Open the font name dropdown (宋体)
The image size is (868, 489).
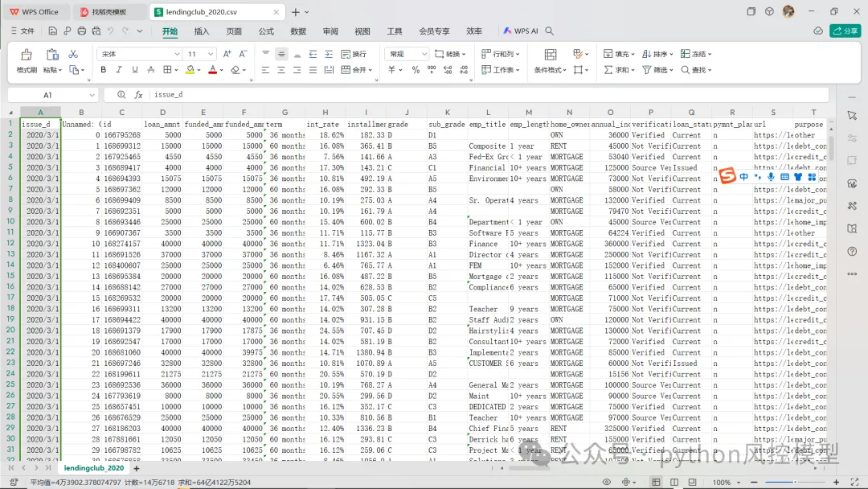coord(177,54)
